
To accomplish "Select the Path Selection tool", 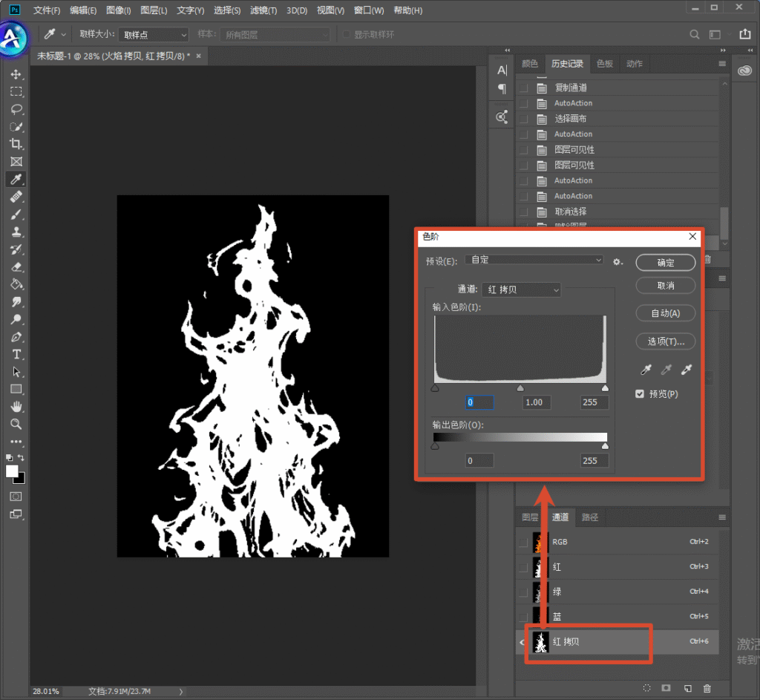I will coord(16,372).
